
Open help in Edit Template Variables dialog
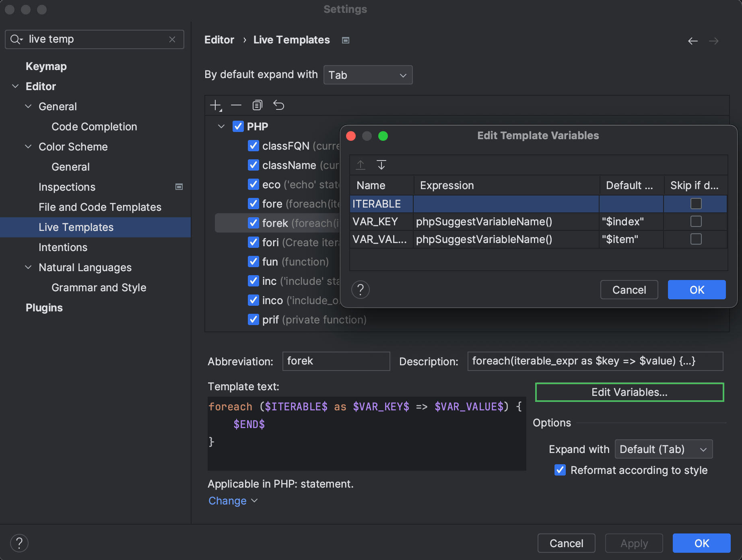point(361,290)
